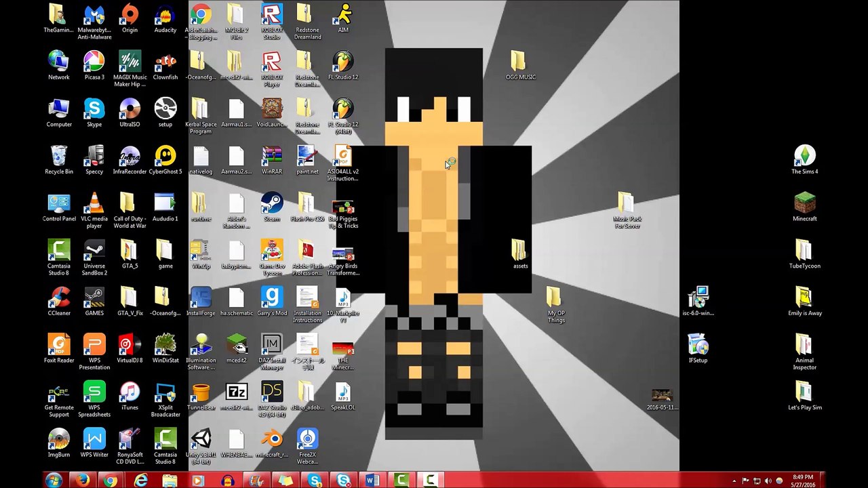Open the taskbar clock showing 8:49 PM

[803, 481]
